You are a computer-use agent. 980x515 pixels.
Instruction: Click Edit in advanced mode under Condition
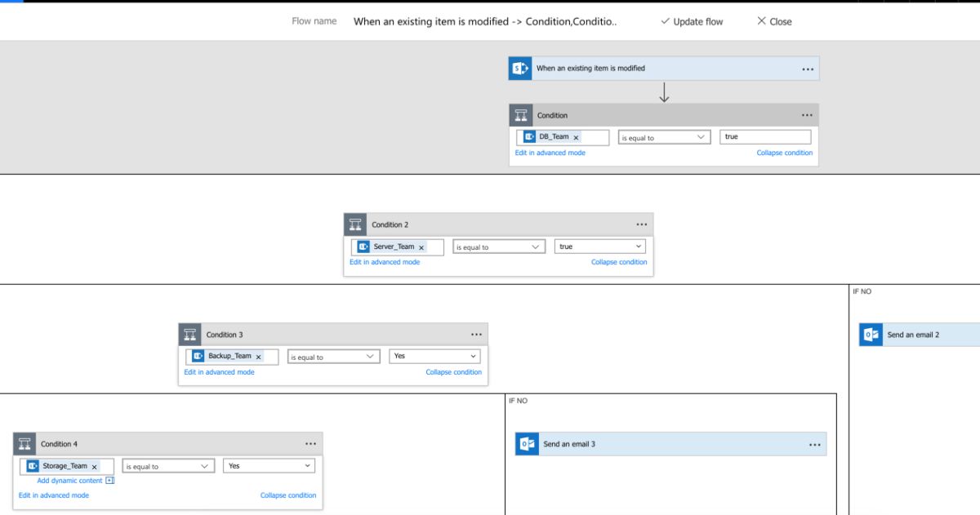pos(550,153)
